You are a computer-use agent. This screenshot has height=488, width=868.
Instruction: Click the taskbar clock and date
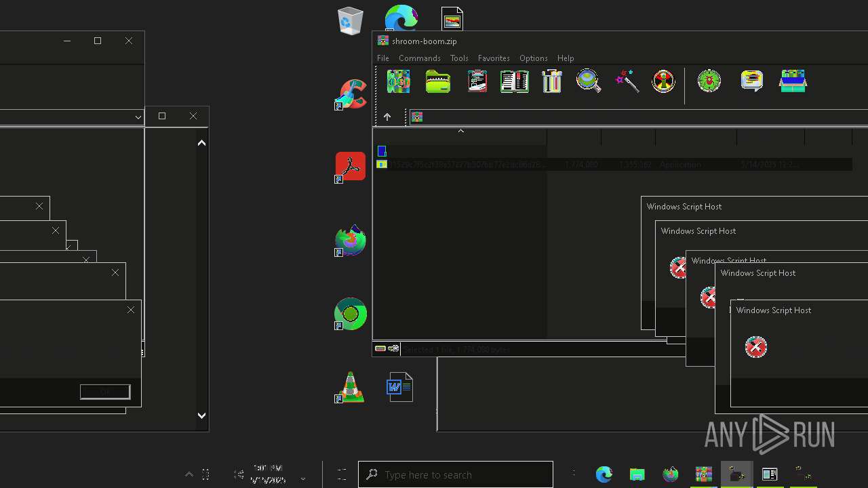pyautogui.click(x=267, y=474)
